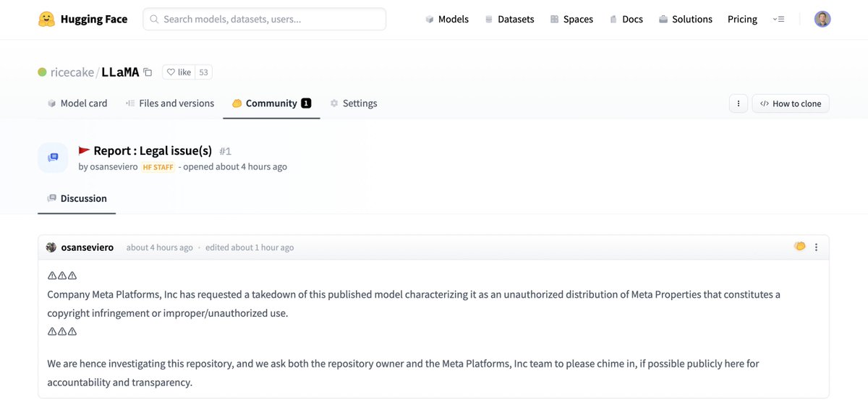Switch to the Model card tab
Image resolution: width=868 pixels, height=410 pixels.
tap(77, 103)
